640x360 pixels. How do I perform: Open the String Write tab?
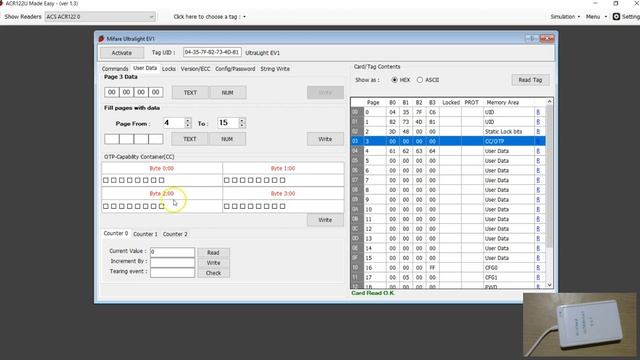pos(275,69)
